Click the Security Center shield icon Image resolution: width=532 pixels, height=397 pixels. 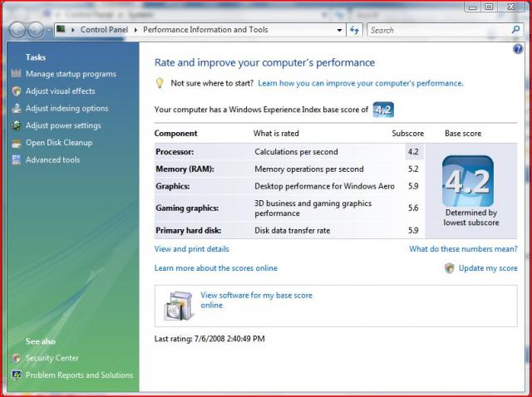16,358
